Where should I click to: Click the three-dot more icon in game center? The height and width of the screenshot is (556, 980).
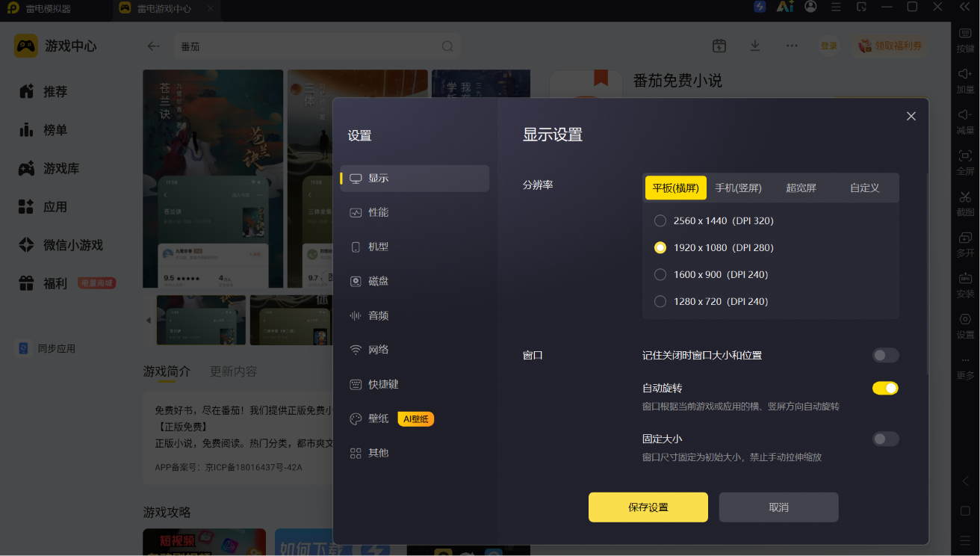point(792,46)
